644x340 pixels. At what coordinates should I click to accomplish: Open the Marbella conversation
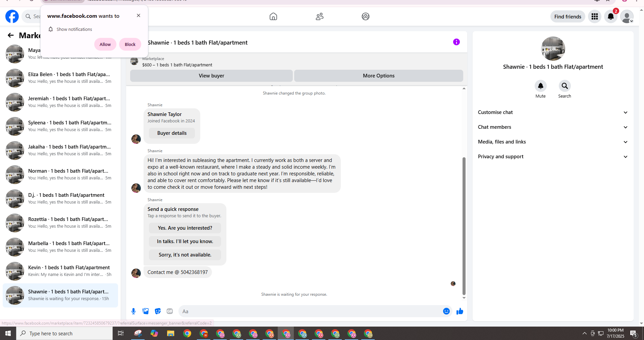(60, 247)
